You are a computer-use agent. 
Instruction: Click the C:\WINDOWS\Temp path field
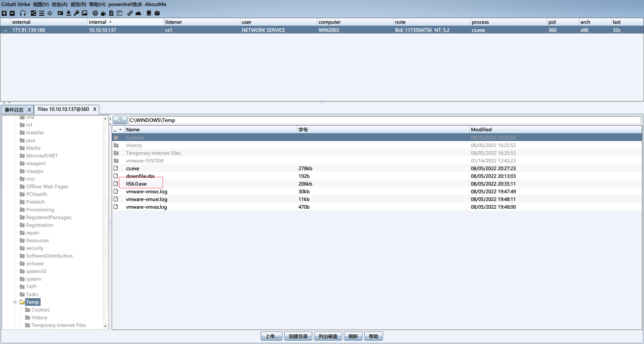pos(385,120)
